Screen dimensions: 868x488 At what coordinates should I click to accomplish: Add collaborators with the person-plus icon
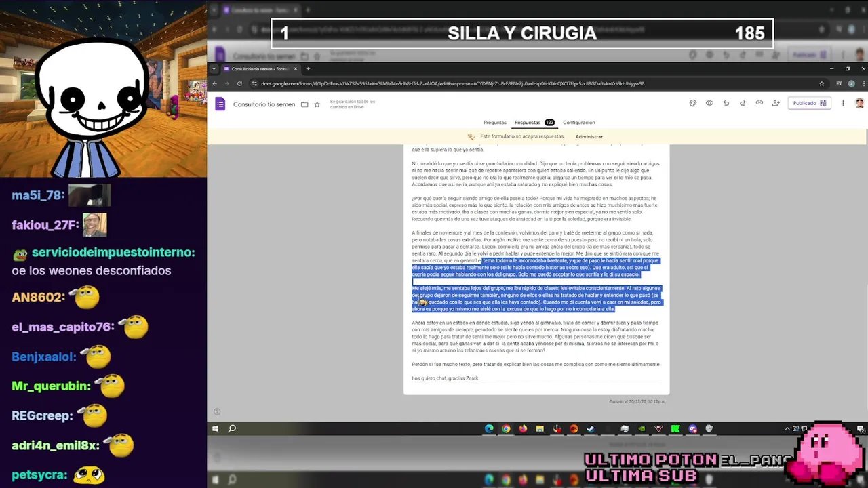776,103
